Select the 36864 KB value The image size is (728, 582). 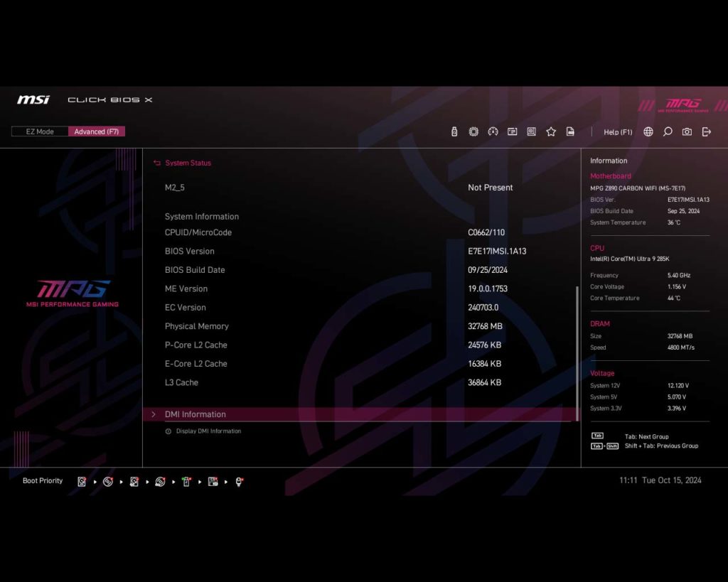point(484,382)
